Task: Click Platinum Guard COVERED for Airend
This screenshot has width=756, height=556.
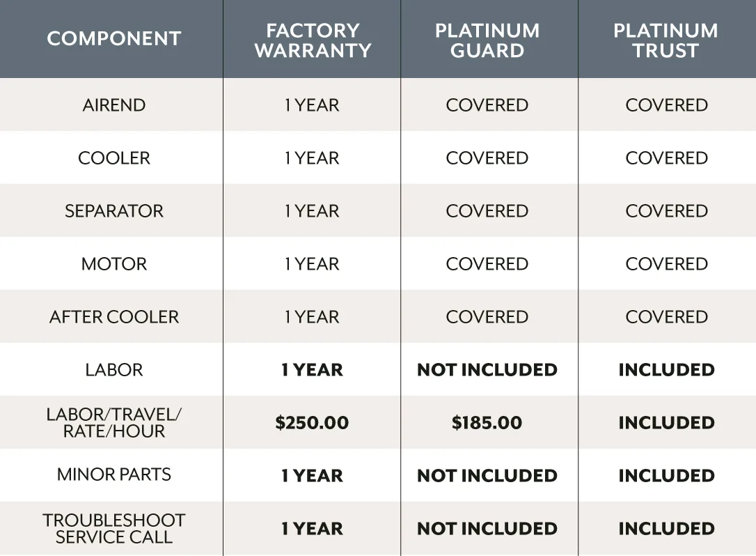Action: pyautogui.click(x=487, y=105)
